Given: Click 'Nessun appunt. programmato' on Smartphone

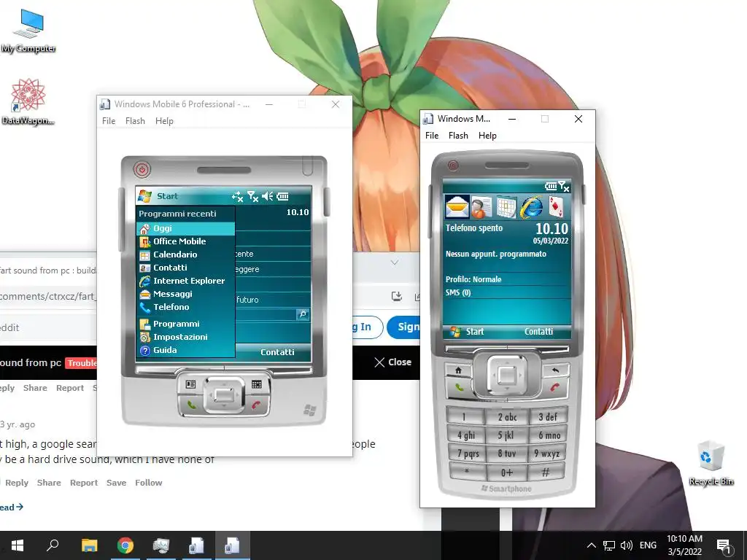Looking at the screenshot, I should click(x=496, y=254).
